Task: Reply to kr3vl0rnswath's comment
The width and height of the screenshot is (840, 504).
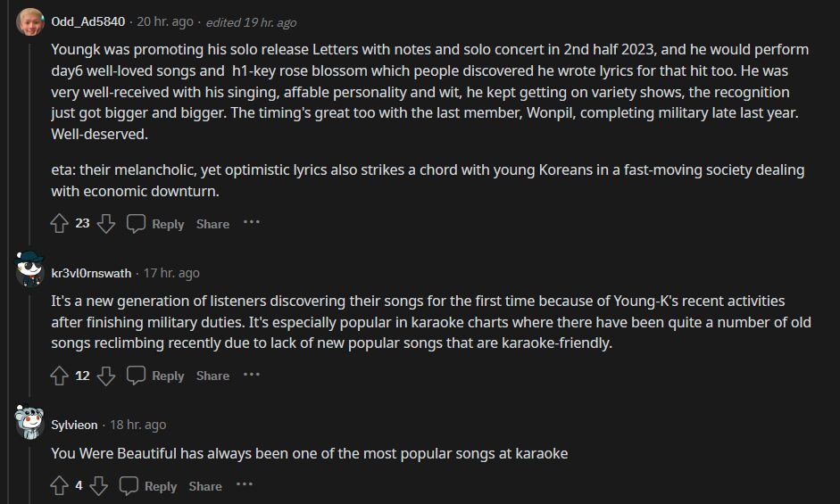Action: tap(155, 376)
